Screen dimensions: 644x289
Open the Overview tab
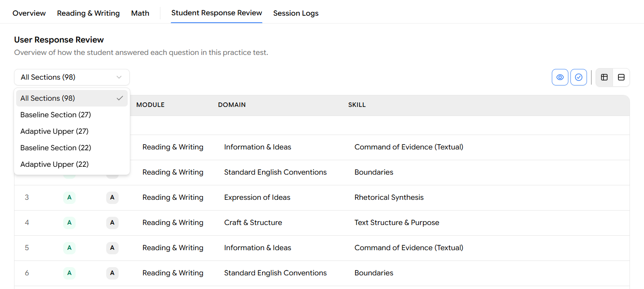point(29,13)
